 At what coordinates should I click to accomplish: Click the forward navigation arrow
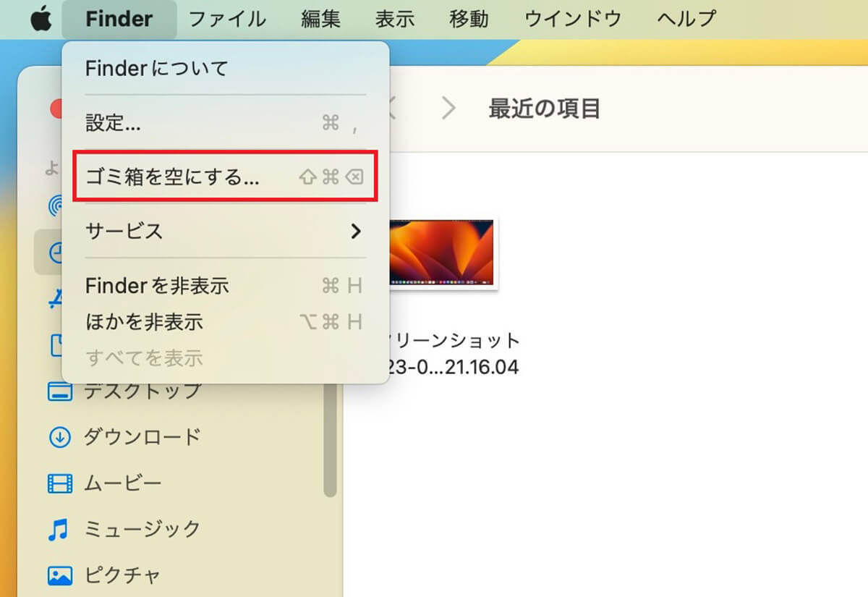[x=449, y=109]
